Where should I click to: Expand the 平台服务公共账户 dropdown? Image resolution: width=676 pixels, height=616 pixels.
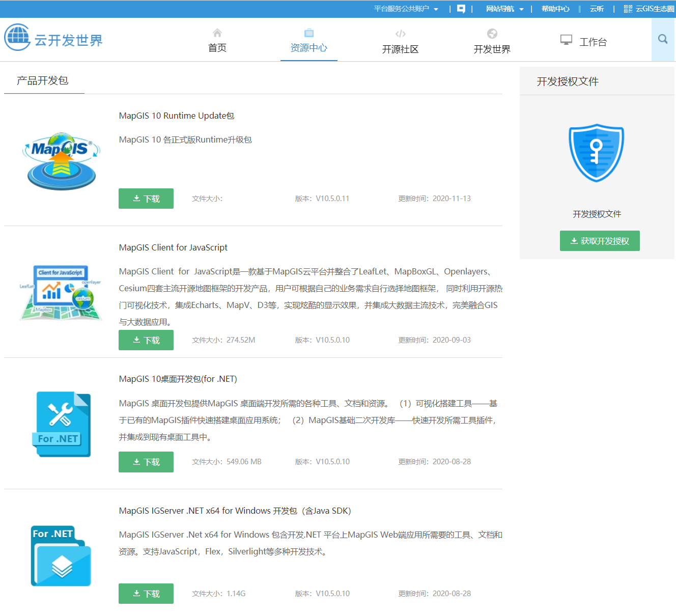tap(406, 9)
